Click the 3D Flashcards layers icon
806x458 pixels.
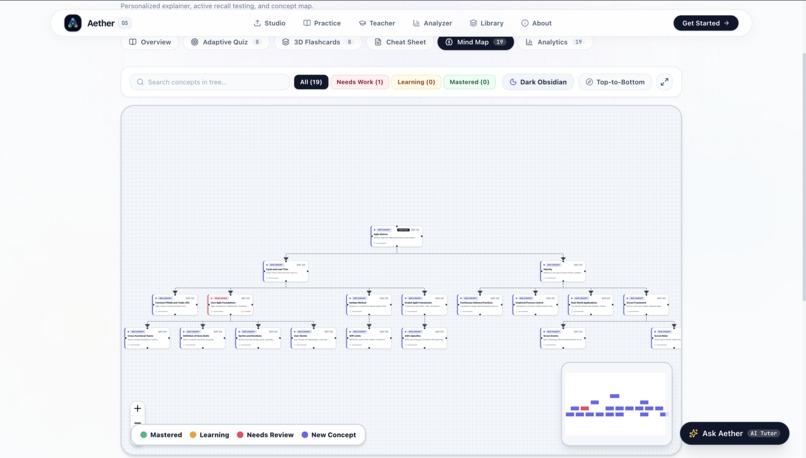tap(285, 42)
